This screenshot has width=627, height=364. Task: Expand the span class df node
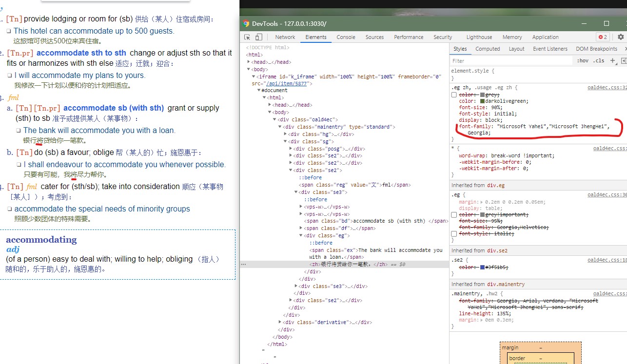coord(301,228)
